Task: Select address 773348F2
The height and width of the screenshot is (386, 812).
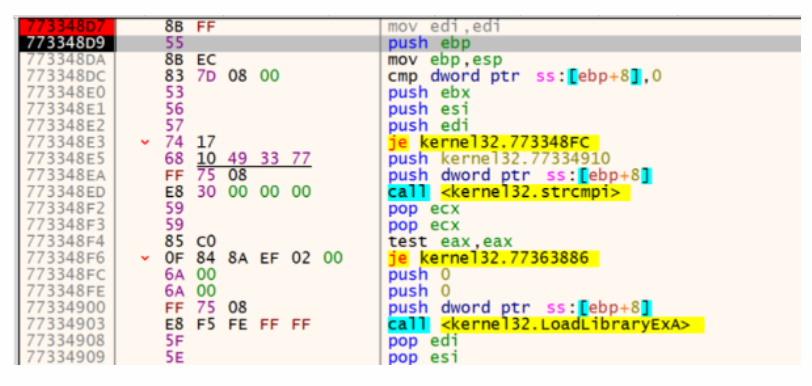Action: [x=66, y=208]
